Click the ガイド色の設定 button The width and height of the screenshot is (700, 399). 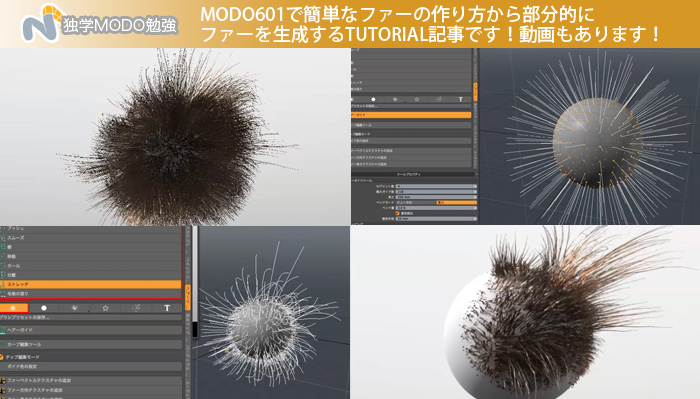click(91, 366)
